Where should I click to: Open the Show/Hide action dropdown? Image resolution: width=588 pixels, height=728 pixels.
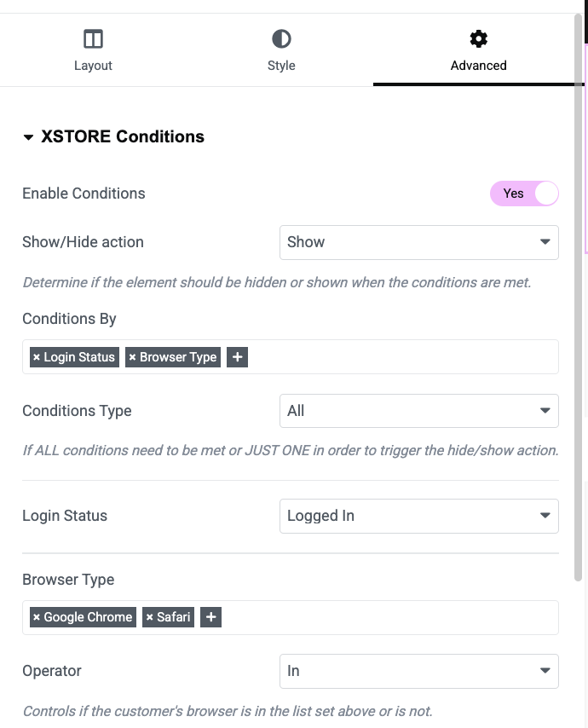pyautogui.click(x=418, y=242)
